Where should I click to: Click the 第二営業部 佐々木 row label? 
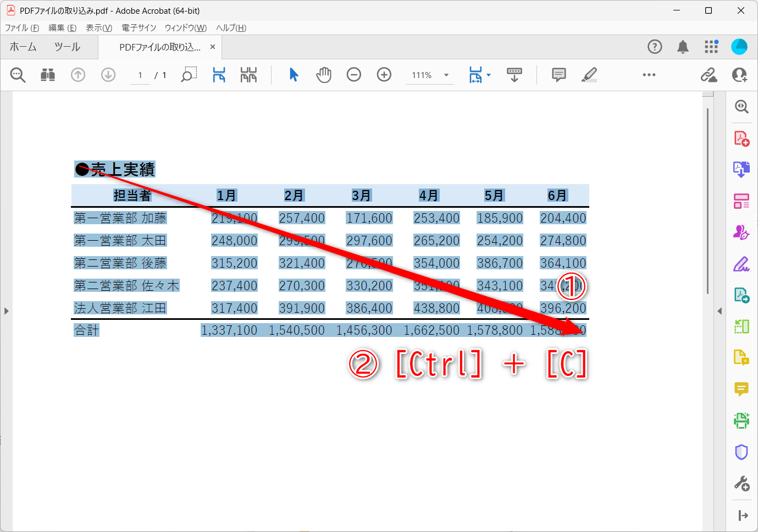tap(126, 286)
